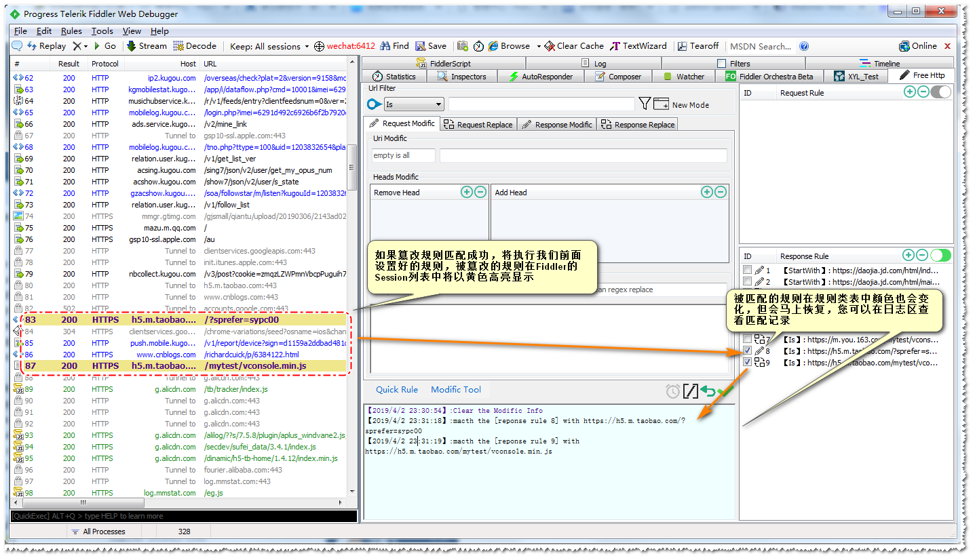This screenshot has height=560, width=975.
Task: Open the Keep: All sessions dropdown
Action: click(269, 47)
